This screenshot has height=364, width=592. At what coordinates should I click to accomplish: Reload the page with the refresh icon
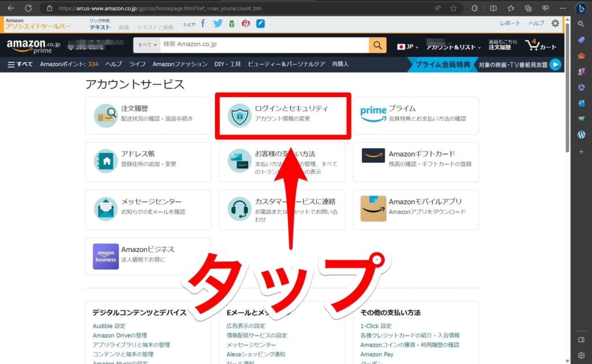coord(28,8)
